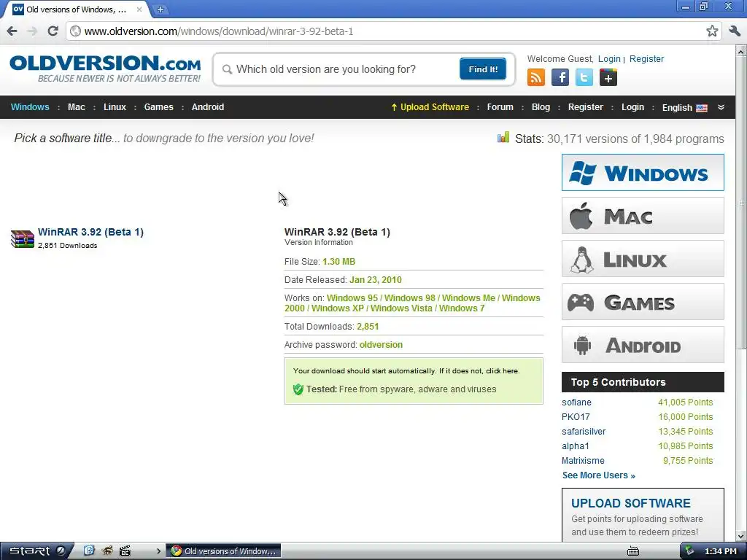
Task: Open contributor PKO17 profile
Action: pyautogui.click(x=576, y=417)
